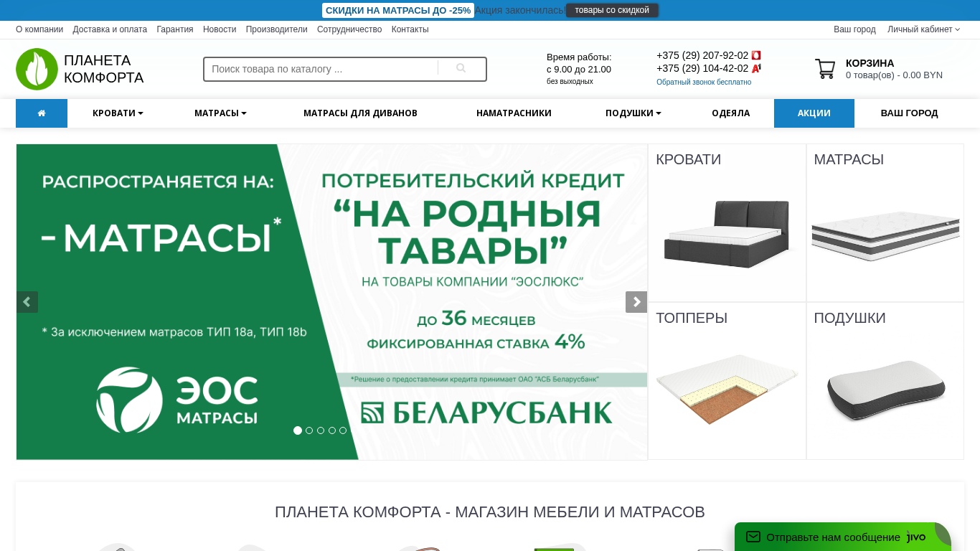This screenshot has width=980, height=551.
Task: Open the Контакты link
Action: (x=410, y=29)
